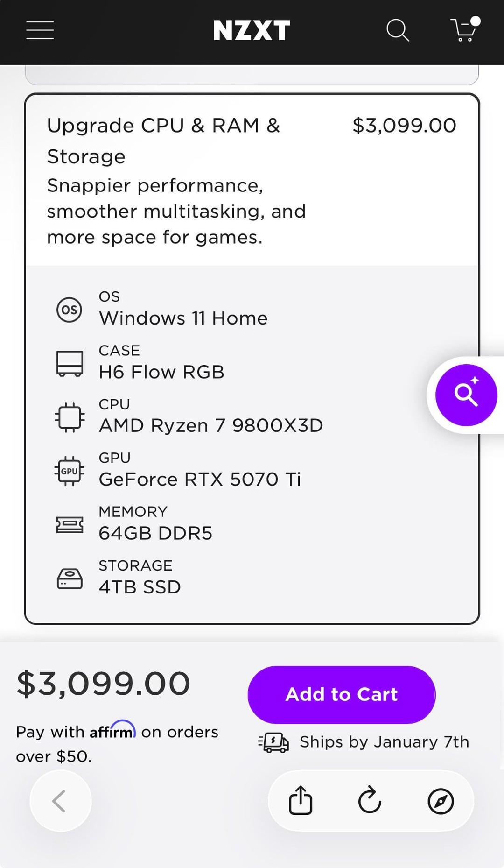504x868 pixels.
Task: Go back with the browser back arrow
Action: (x=60, y=801)
